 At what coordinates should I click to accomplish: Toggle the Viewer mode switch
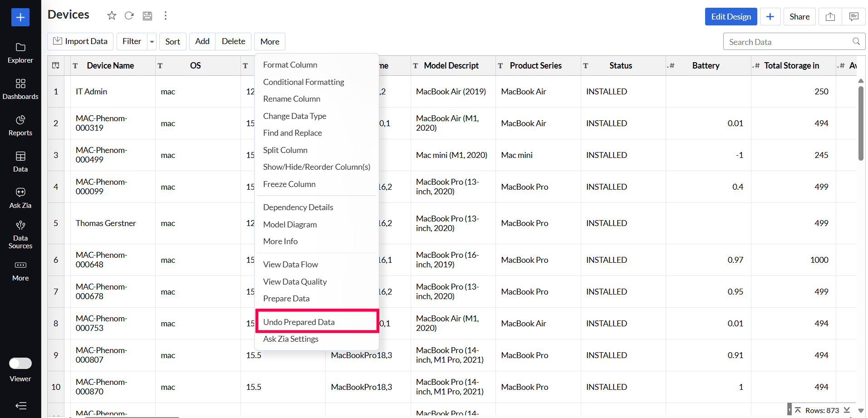point(20,364)
